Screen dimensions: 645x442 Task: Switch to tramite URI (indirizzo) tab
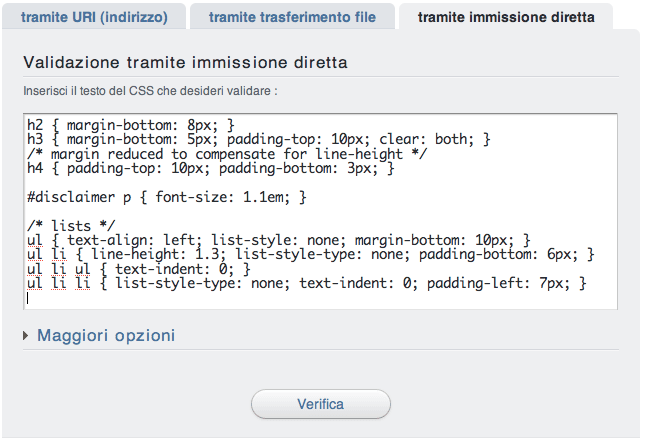94,17
